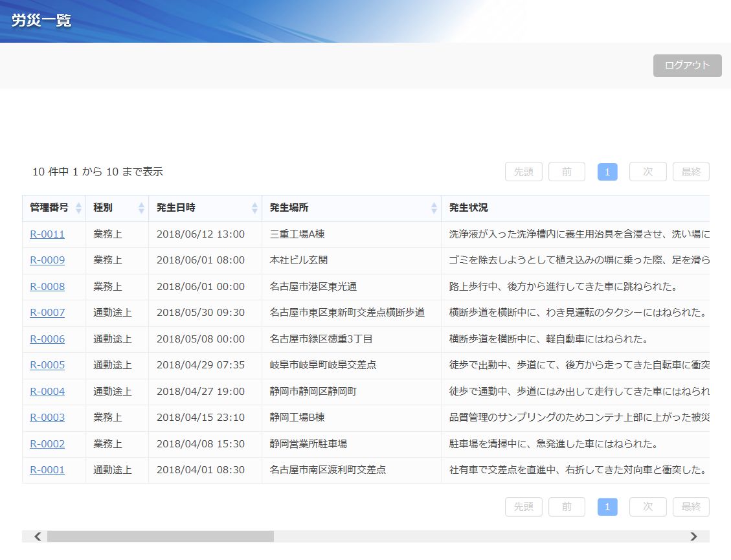Click the horizontal scrollbar thumb

click(160, 537)
